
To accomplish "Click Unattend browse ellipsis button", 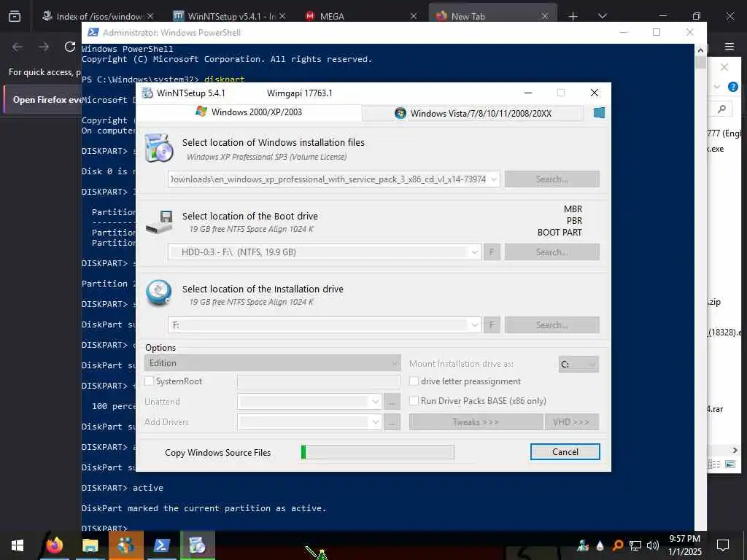I will point(392,402).
